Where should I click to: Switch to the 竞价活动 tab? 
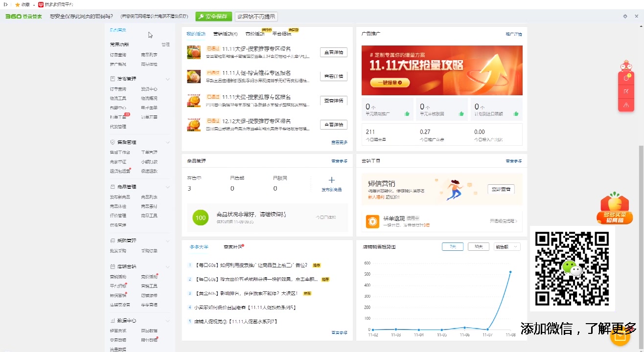(254, 34)
